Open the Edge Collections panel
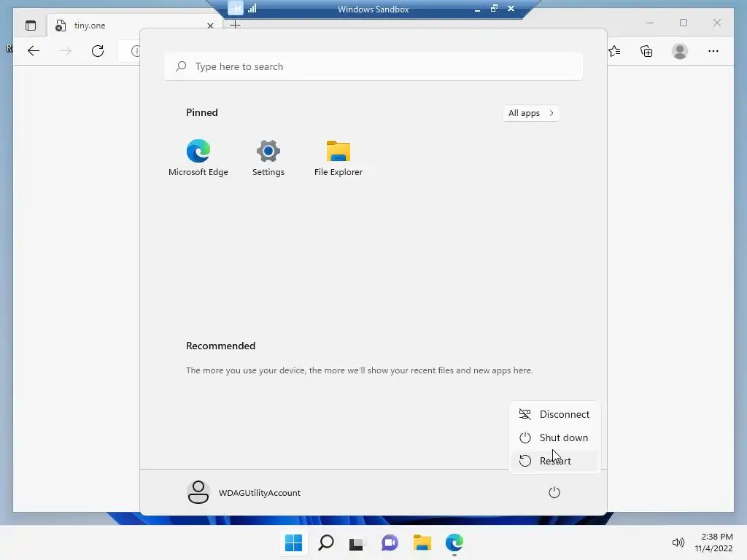Viewport: 747px width, 560px height. click(646, 51)
